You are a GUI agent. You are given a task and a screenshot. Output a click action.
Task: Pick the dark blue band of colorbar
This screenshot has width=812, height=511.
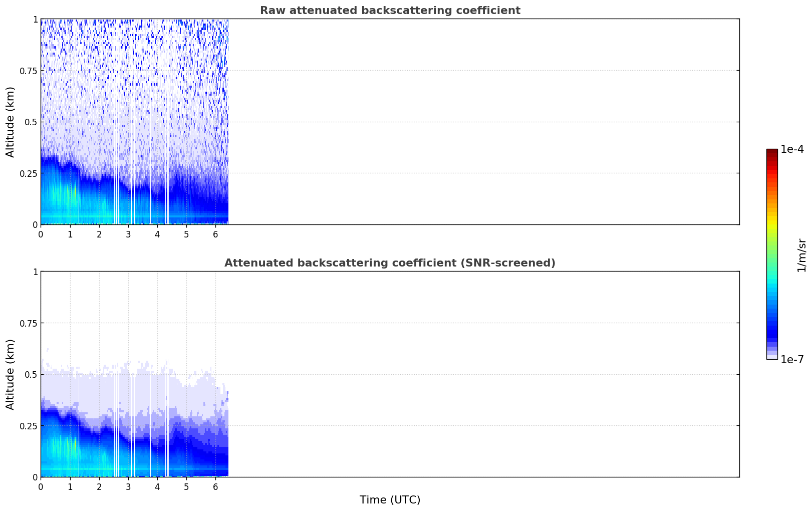tap(772, 328)
